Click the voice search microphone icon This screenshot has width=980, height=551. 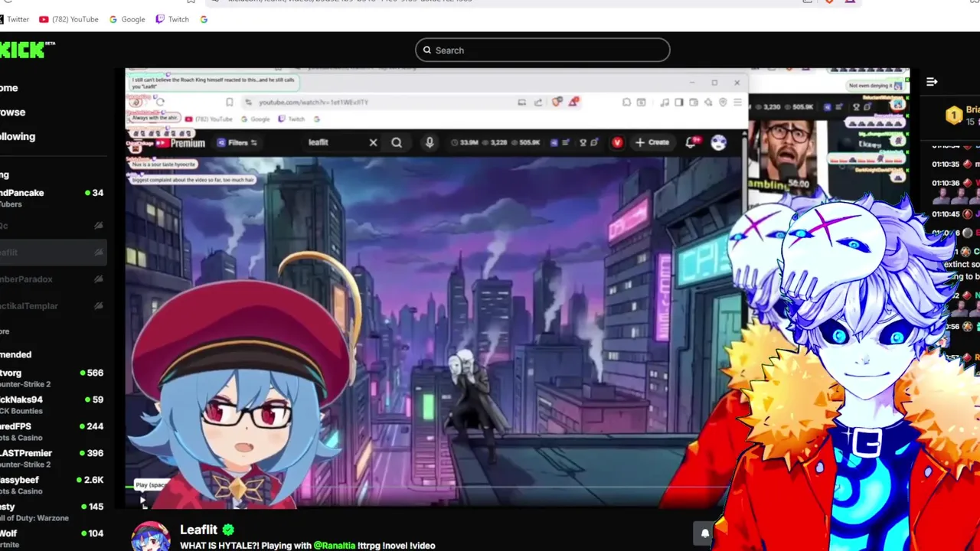tap(430, 142)
